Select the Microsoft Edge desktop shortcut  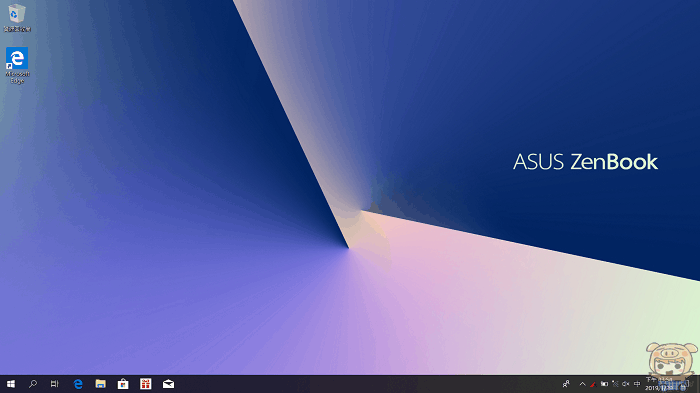click(x=17, y=65)
